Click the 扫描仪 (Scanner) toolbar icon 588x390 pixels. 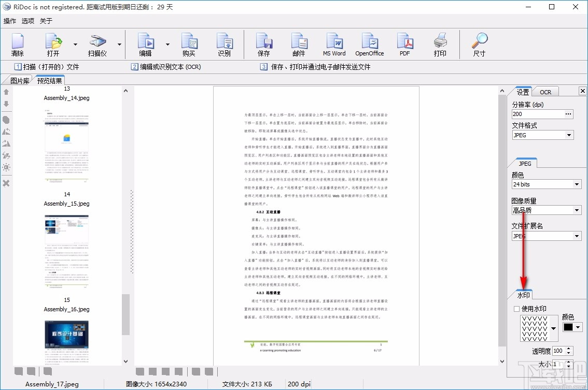click(97, 45)
